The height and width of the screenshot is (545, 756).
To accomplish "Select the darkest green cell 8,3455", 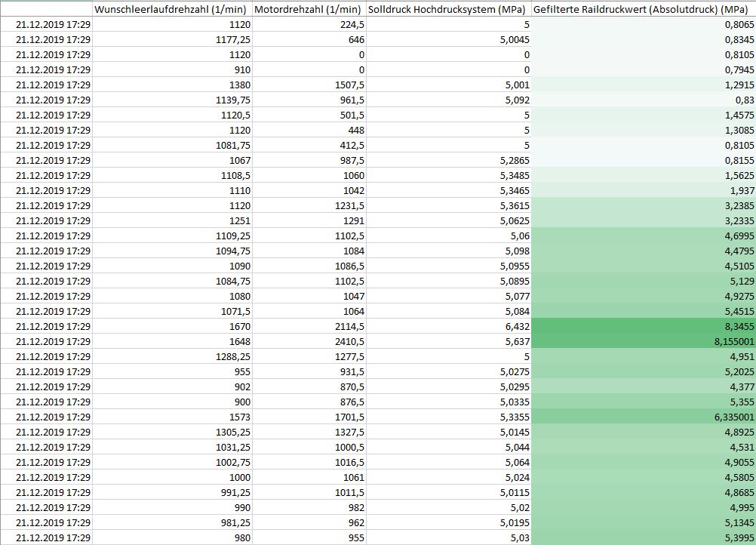I will [x=643, y=326].
